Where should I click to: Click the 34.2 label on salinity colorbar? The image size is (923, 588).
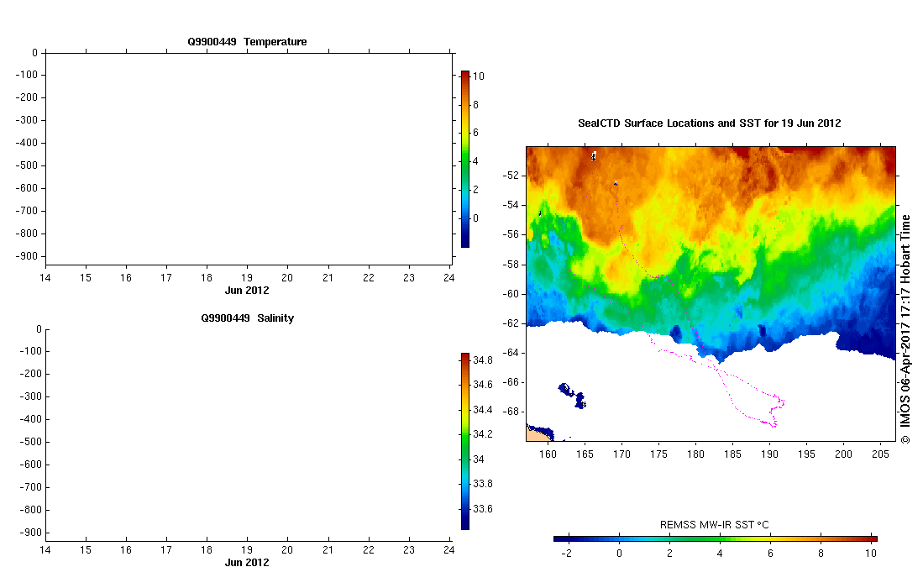click(483, 433)
